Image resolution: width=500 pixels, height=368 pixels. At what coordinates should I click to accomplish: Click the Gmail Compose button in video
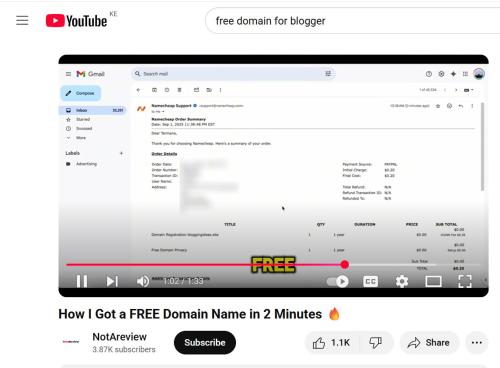[x=81, y=93]
